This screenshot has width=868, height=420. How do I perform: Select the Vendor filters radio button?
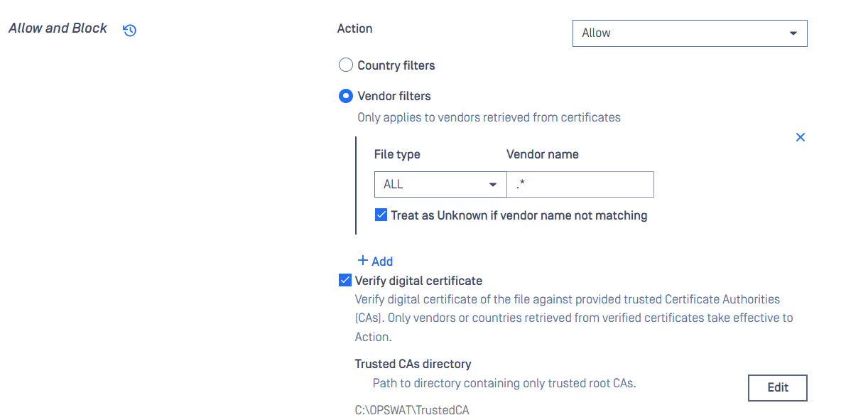[x=346, y=96]
